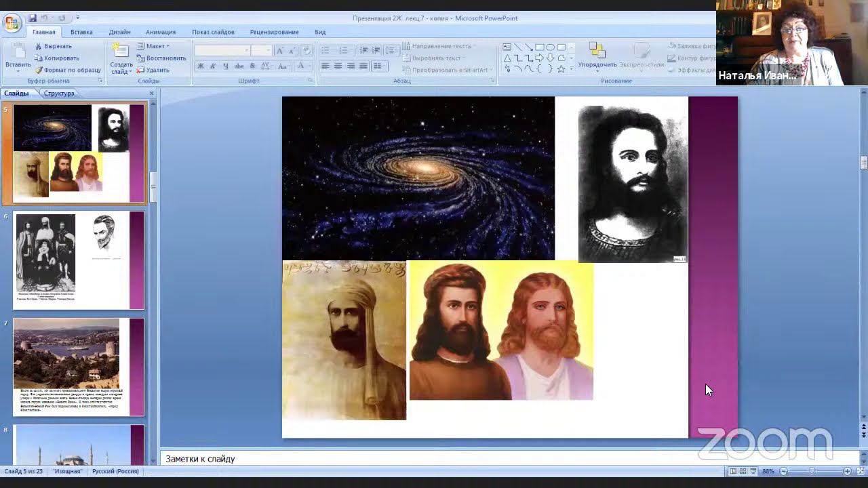Viewport: 868px width, 488px height.
Task: Save the presentation from the Quick Access Toolbar
Action: pyautogui.click(x=33, y=18)
